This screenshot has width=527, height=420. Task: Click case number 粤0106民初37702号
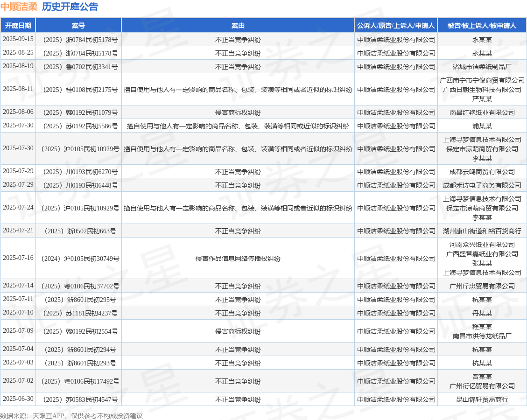(x=80, y=286)
